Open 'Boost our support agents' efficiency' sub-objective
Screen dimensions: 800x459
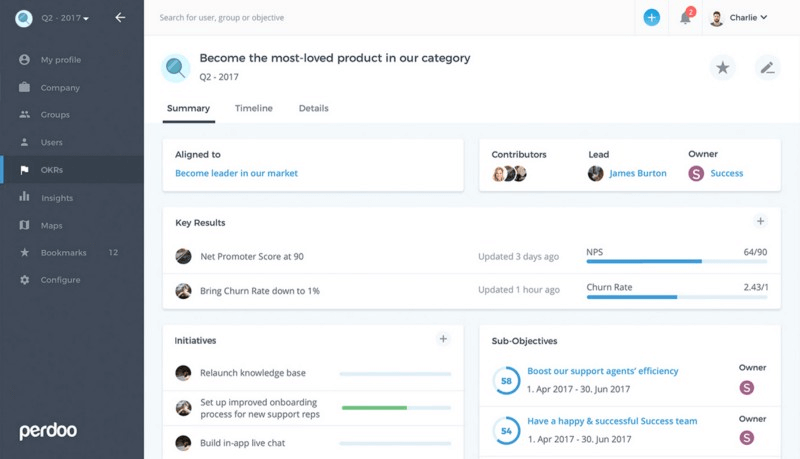[602, 371]
